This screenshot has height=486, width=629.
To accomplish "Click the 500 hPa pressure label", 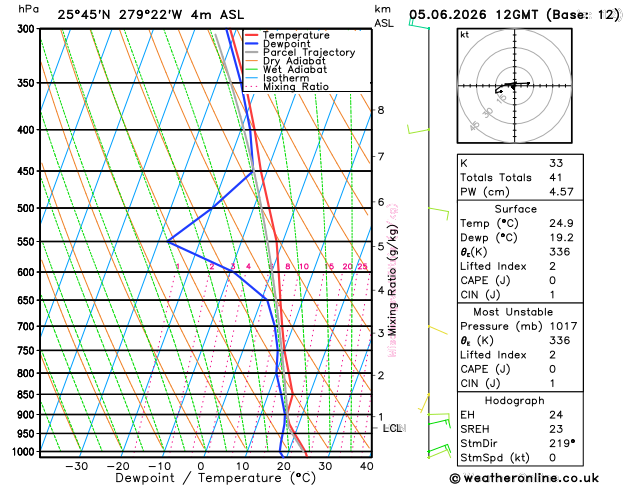I will (x=28, y=208).
